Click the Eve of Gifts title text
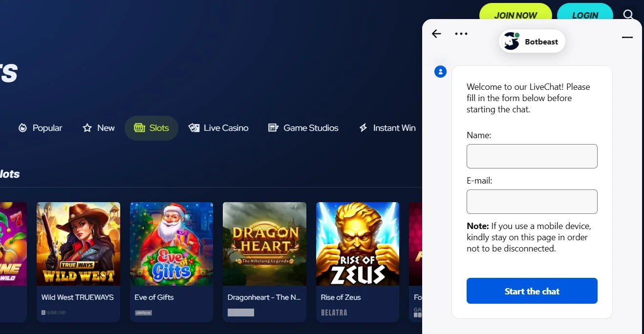 pos(154,297)
